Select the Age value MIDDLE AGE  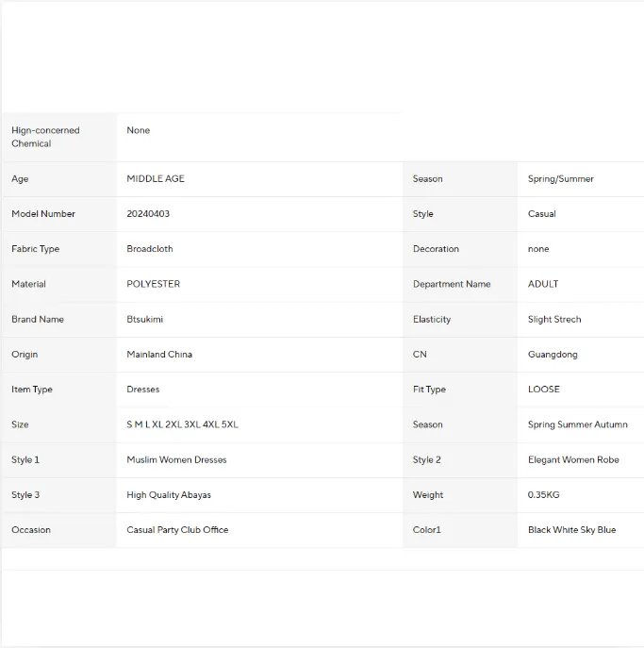156,178
